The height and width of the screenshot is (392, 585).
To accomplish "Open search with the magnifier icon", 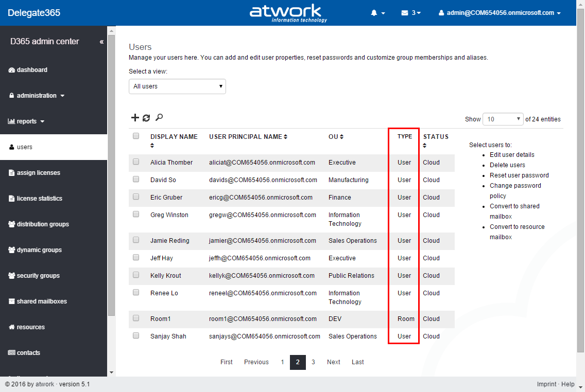I will point(159,118).
